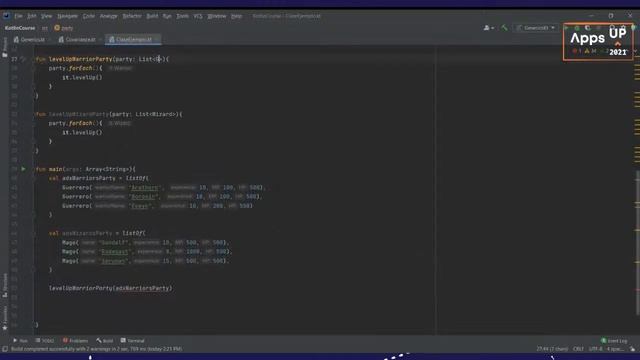Click the editor vertical scrollbar

637,242
